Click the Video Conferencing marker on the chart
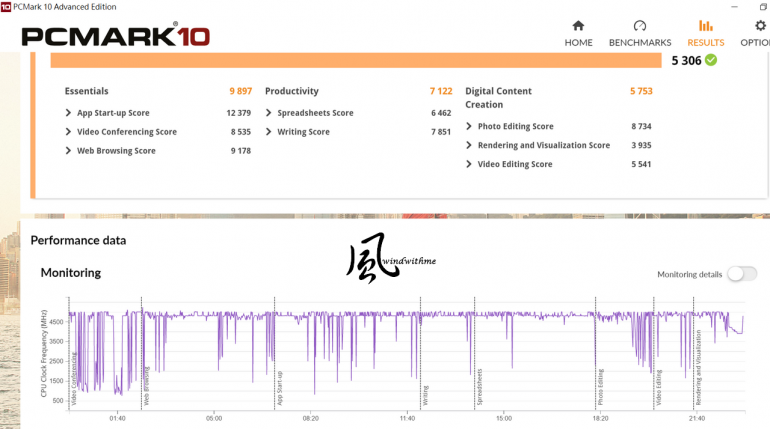The height and width of the screenshot is (429, 770). (x=74, y=378)
